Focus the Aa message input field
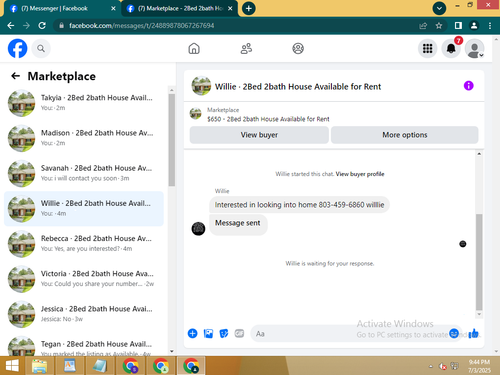Image resolution: width=500 pixels, height=375 pixels. (350, 334)
